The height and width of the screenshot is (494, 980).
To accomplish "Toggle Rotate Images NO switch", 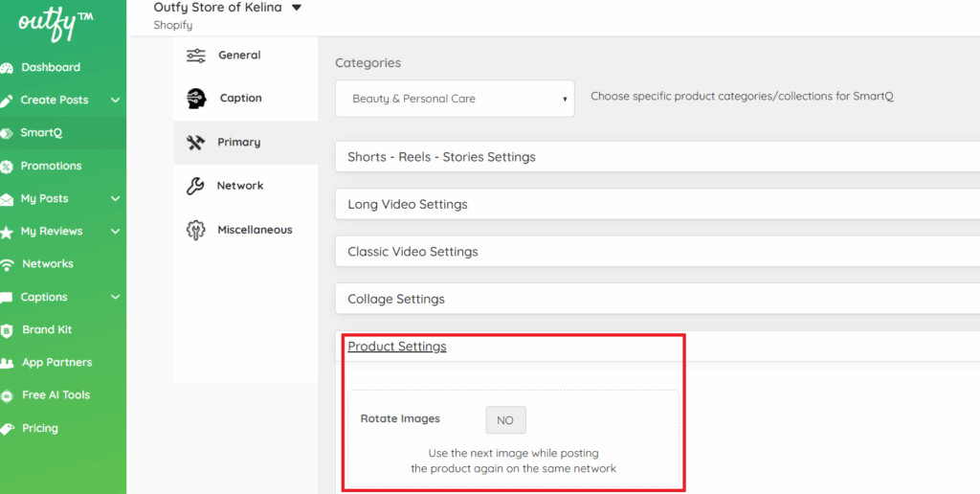I will [505, 420].
